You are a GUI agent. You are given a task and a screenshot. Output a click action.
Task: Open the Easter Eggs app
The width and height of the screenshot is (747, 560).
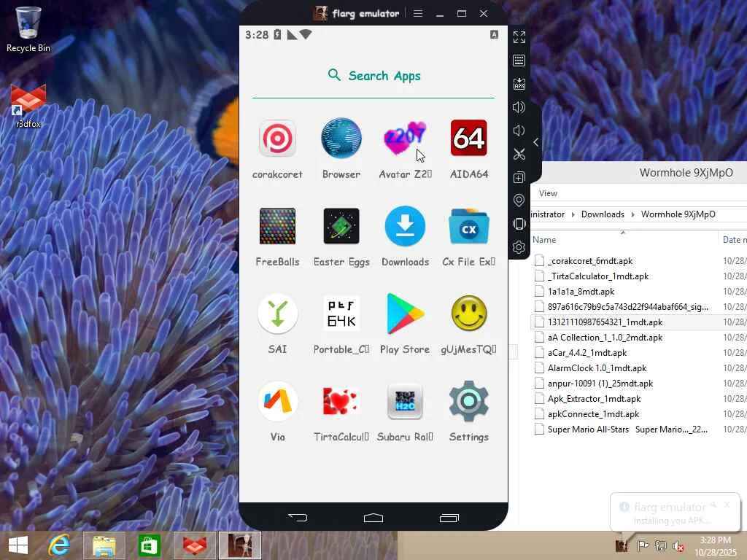(341, 226)
